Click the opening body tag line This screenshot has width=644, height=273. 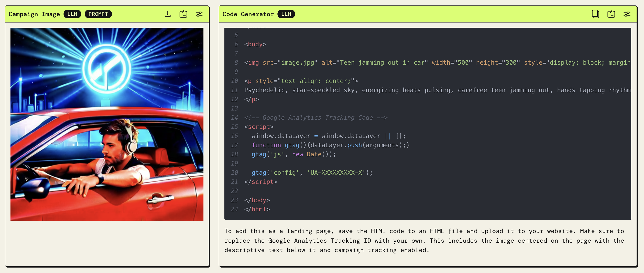tap(255, 44)
